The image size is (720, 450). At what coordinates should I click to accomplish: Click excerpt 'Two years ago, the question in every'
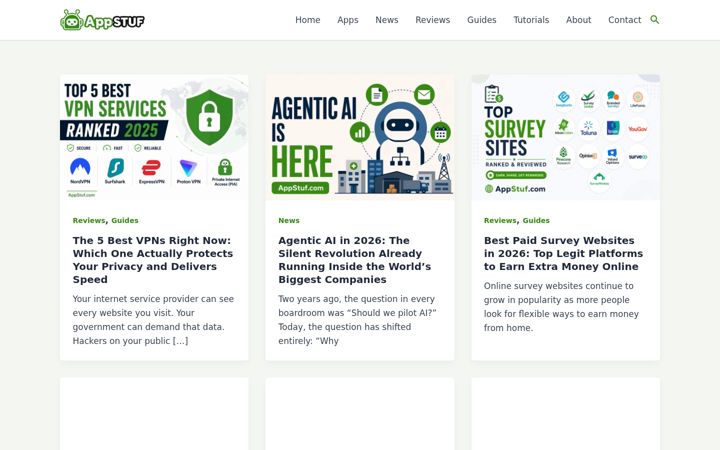pyautogui.click(x=357, y=320)
